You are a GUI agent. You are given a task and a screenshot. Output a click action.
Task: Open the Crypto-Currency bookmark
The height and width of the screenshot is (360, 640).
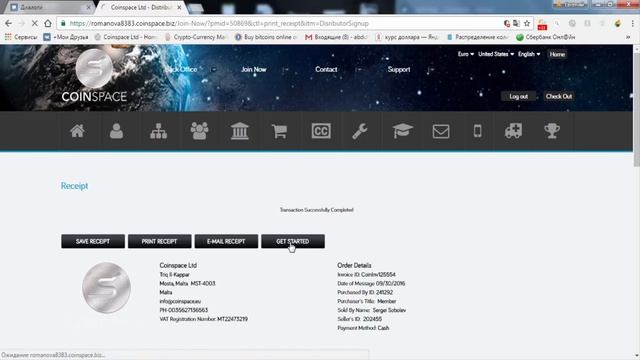pyautogui.click(x=196, y=37)
